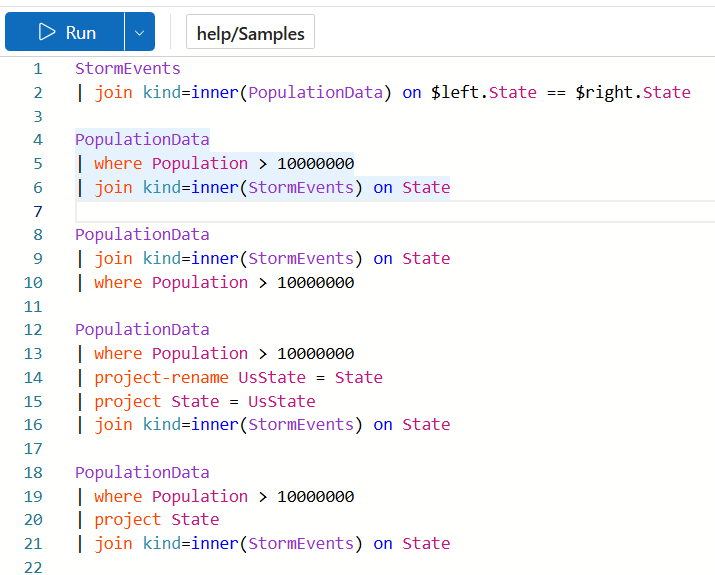
Task: Click Population on line 13
Action: pyautogui.click(x=200, y=354)
